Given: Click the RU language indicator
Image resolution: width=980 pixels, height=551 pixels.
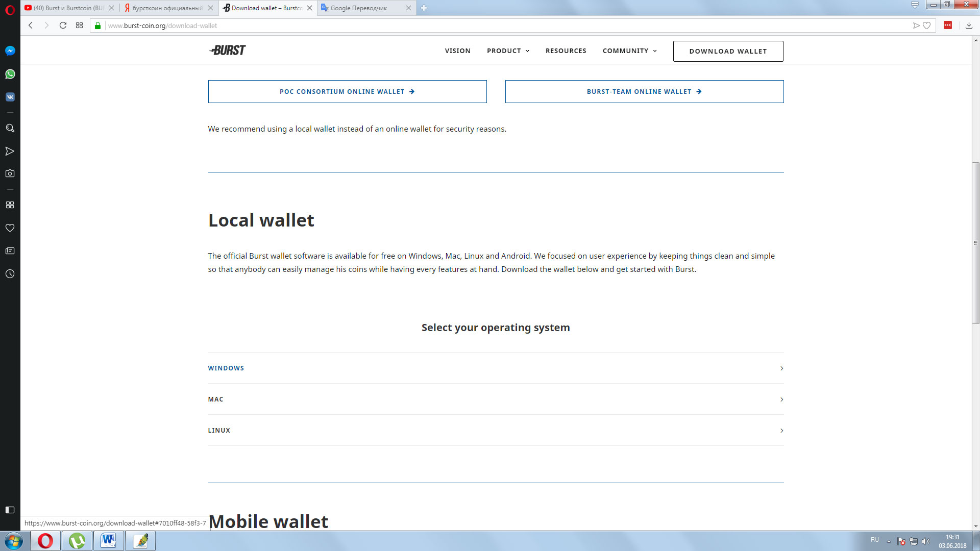Looking at the screenshot, I should (x=875, y=540).
